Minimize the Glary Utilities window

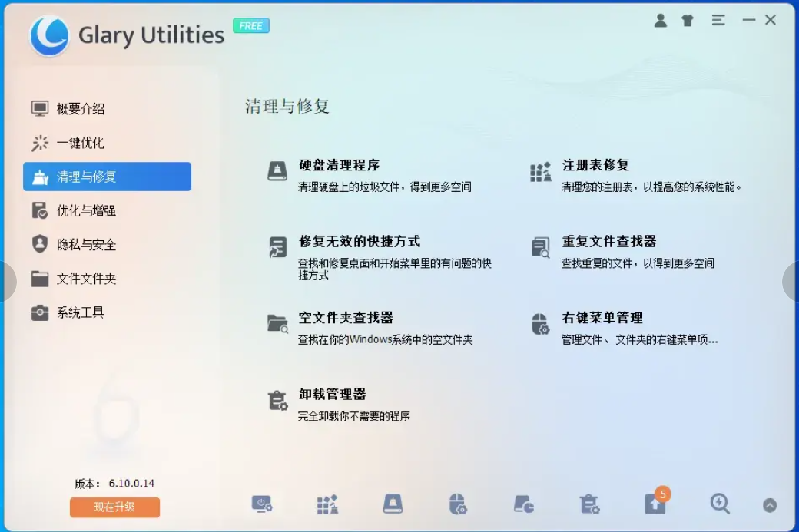click(748, 21)
